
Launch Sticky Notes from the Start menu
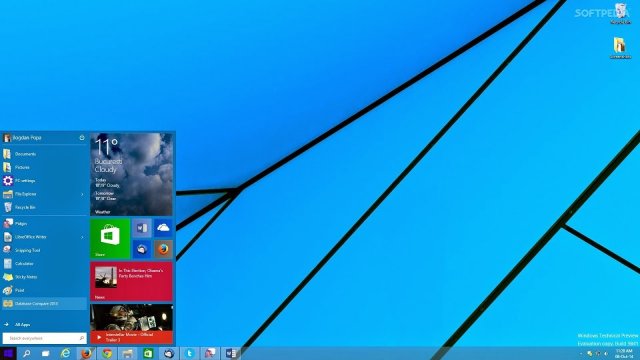pyautogui.click(x=44, y=277)
